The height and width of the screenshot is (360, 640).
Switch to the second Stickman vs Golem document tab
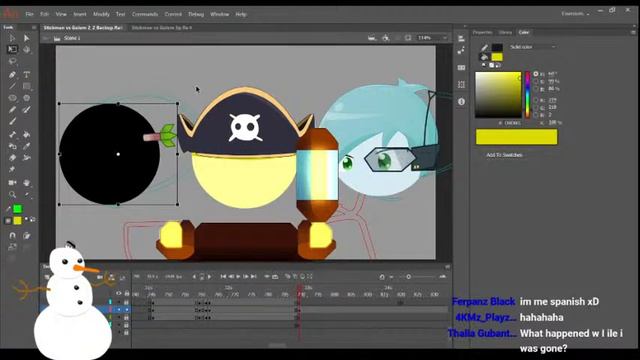coord(162,28)
